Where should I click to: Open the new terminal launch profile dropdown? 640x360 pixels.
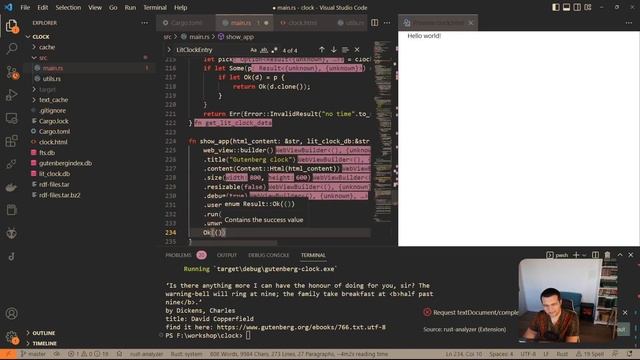point(584,255)
